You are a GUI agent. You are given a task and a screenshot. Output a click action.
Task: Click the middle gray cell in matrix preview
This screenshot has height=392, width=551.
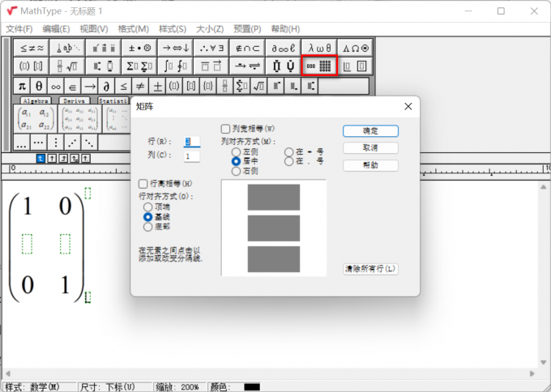(x=274, y=228)
